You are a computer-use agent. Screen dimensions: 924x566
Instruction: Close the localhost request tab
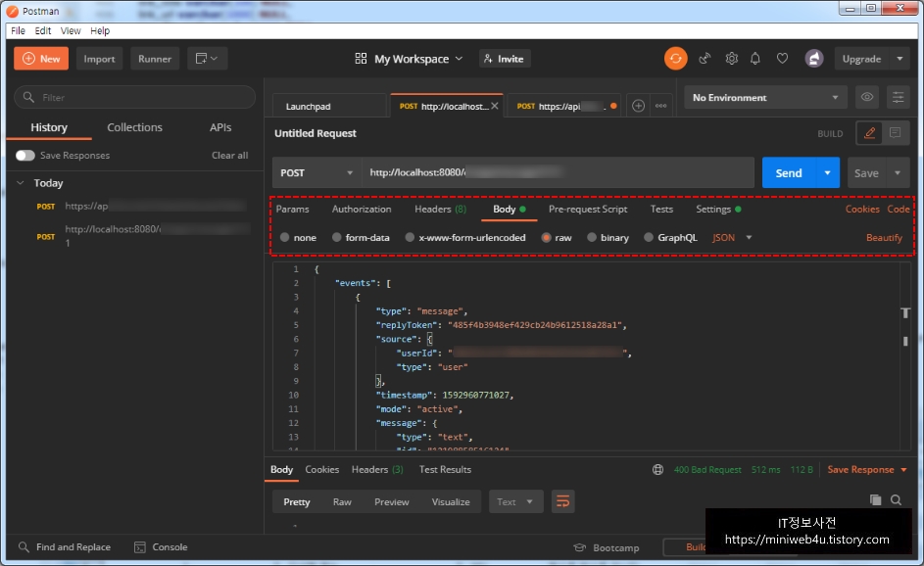coord(495,106)
